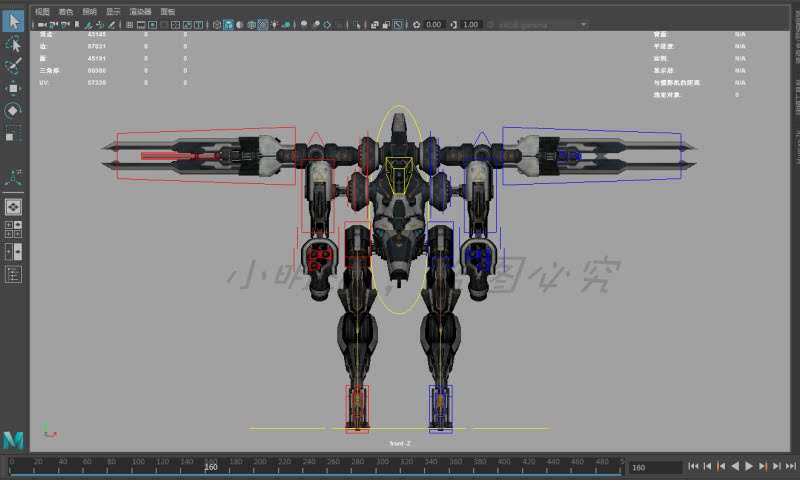The width and height of the screenshot is (800, 480).
Task: Toggle the field chart display
Action: (176, 24)
